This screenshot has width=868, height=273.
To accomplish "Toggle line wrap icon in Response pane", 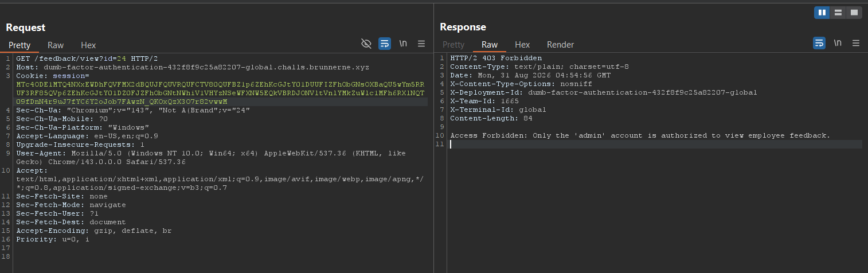I will click(x=819, y=43).
